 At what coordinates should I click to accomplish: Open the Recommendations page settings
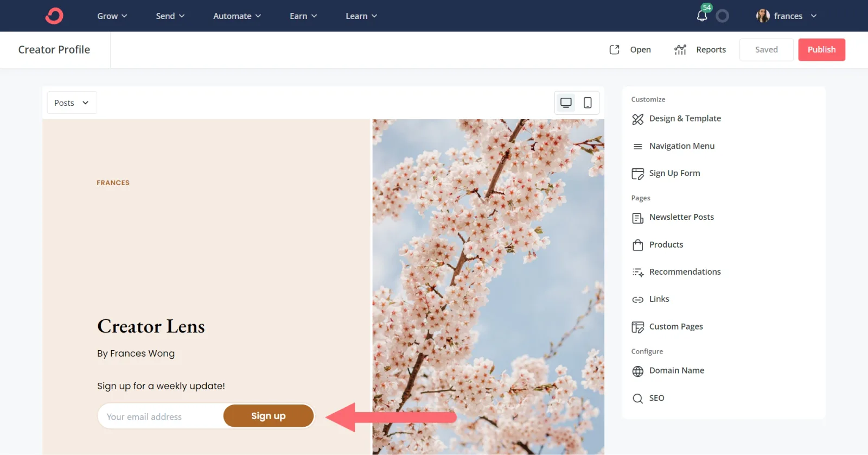coord(685,272)
